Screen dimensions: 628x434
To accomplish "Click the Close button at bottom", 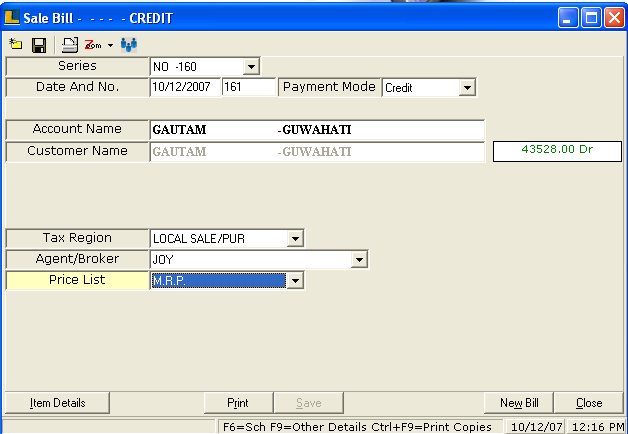I will (x=589, y=403).
